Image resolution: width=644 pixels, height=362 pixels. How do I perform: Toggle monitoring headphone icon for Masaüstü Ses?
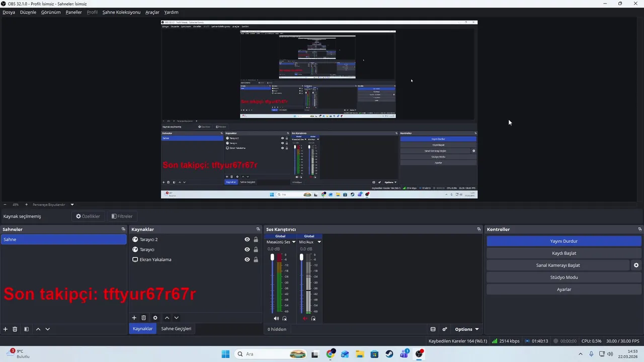pos(285,318)
